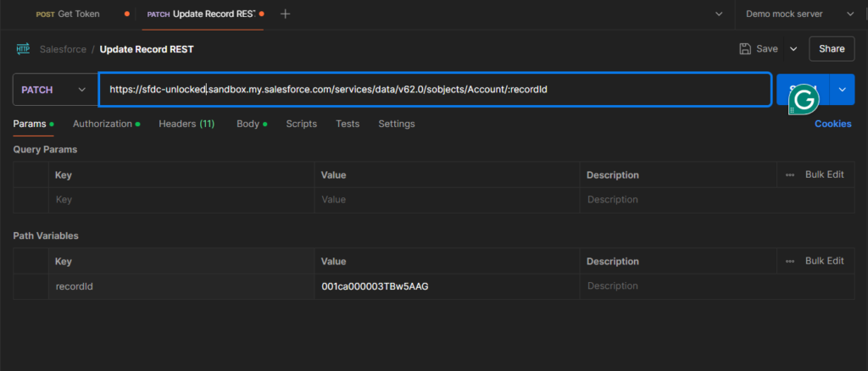Open the request Settings tab
The height and width of the screenshot is (371, 868).
397,124
